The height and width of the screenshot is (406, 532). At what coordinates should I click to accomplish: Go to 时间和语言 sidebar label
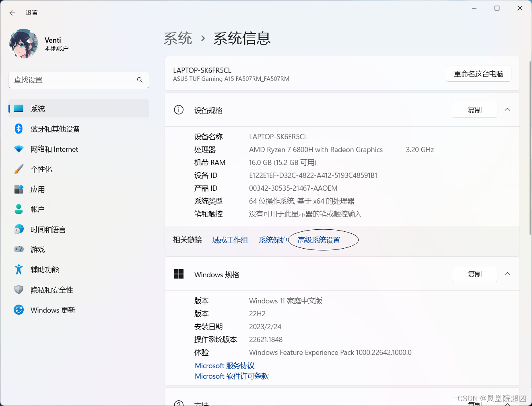click(48, 229)
